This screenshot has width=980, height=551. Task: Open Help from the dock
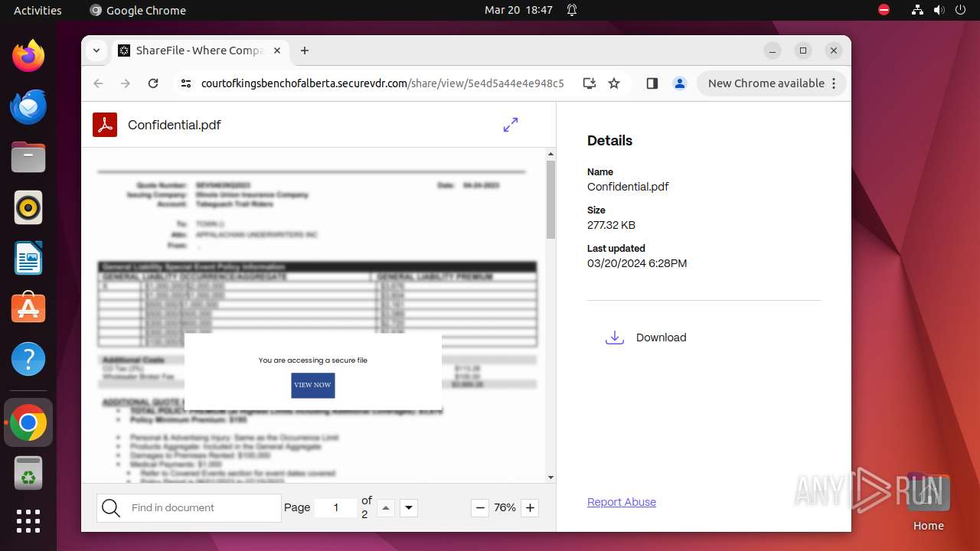[28, 359]
